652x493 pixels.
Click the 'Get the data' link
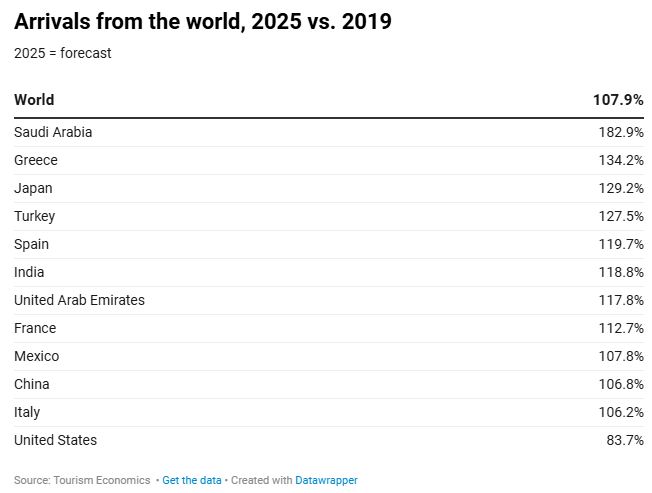(x=192, y=480)
